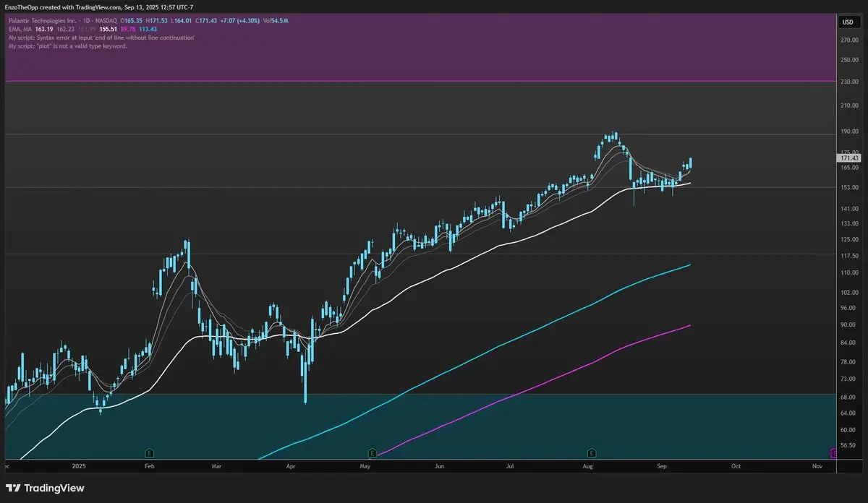
Task: Click the 68.00 price axis label
Action: (x=848, y=397)
